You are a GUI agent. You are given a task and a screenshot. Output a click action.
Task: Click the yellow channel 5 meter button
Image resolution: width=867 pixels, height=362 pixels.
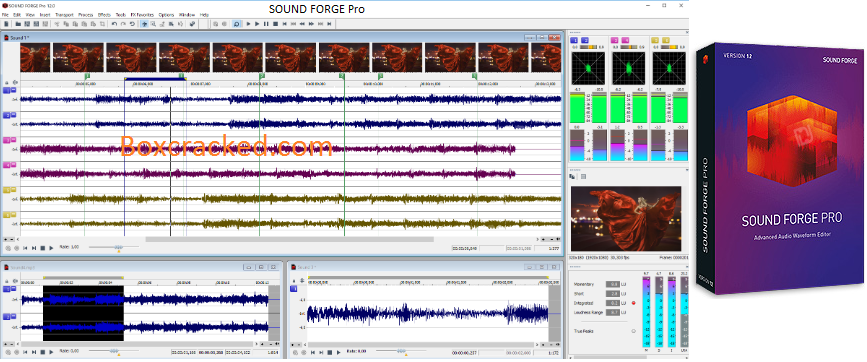click(x=655, y=40)
